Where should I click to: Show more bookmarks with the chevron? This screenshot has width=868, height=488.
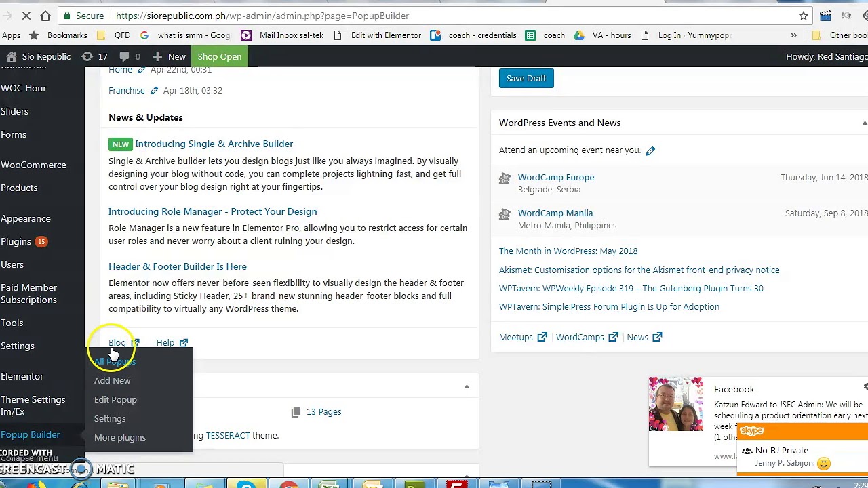point(793,35)
